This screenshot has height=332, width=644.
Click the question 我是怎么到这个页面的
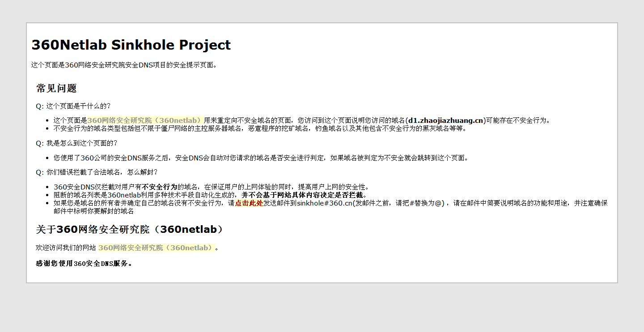[76, 143]
